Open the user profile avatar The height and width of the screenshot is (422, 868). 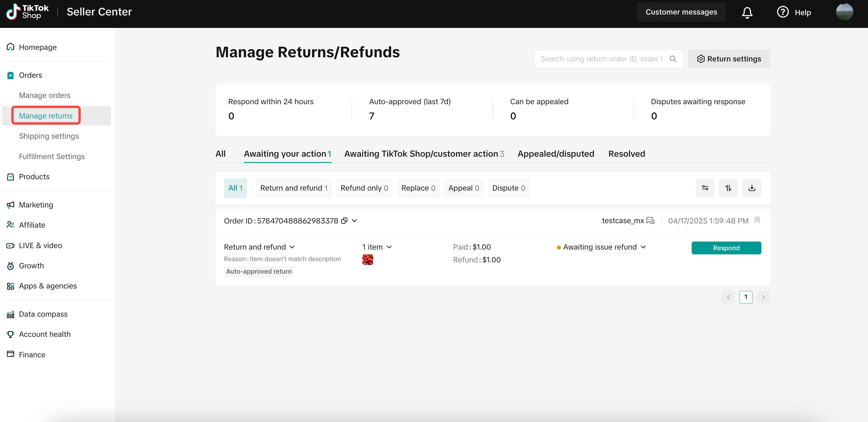844,12
